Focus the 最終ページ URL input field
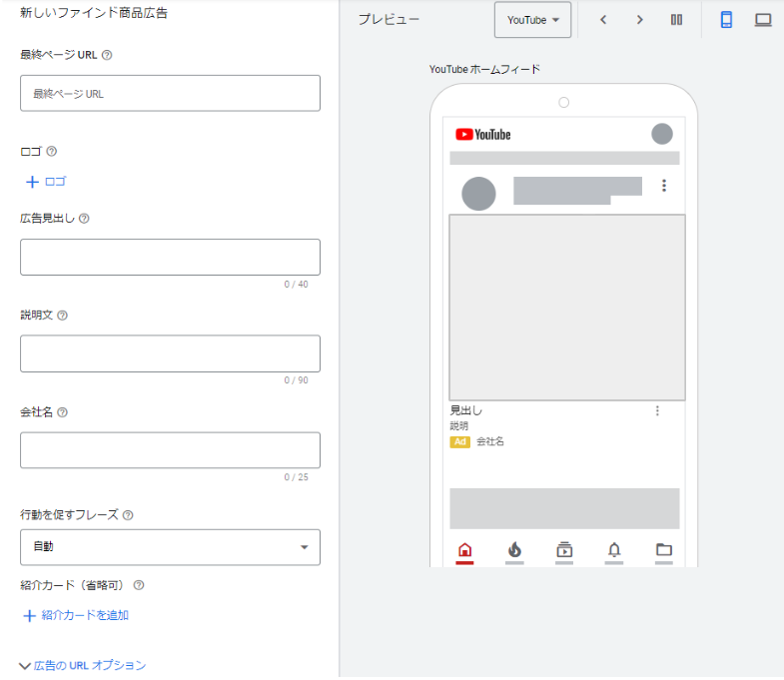This screenshot has height=680, width=784. (x=170, y=94)
